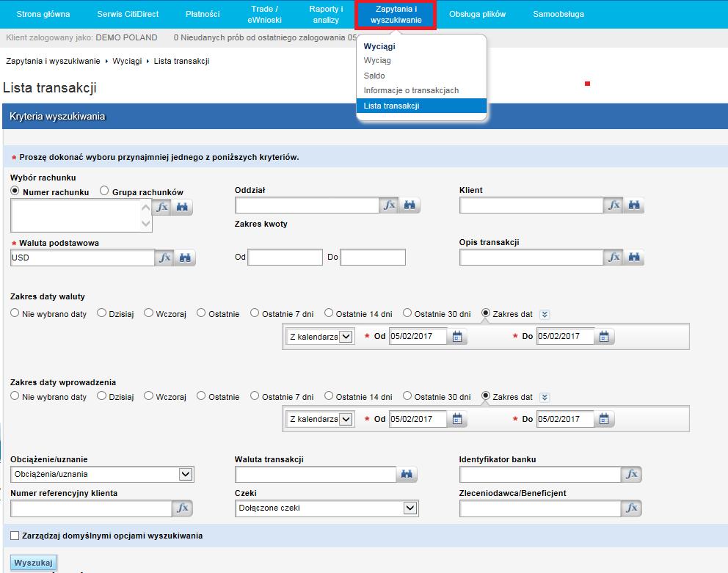728x573 pixels.
Task: Open Obciążenia/uznania dropdown
Action: [102, 474]
